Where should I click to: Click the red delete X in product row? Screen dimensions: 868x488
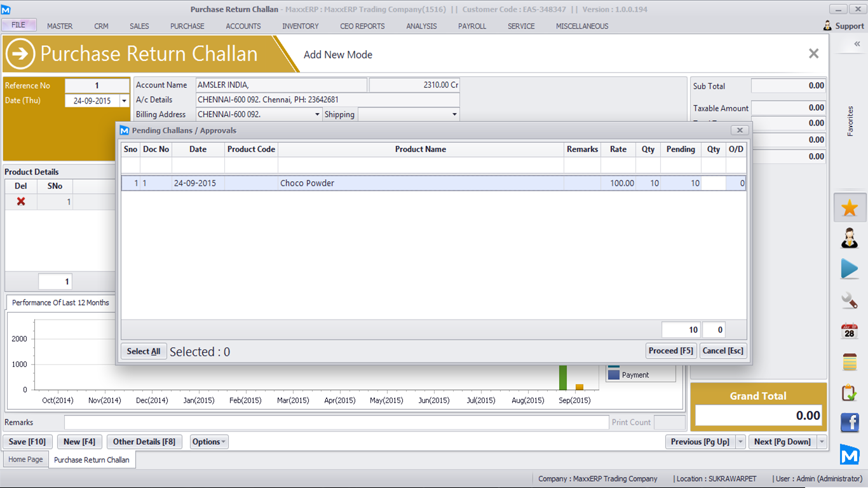point(21,201)
